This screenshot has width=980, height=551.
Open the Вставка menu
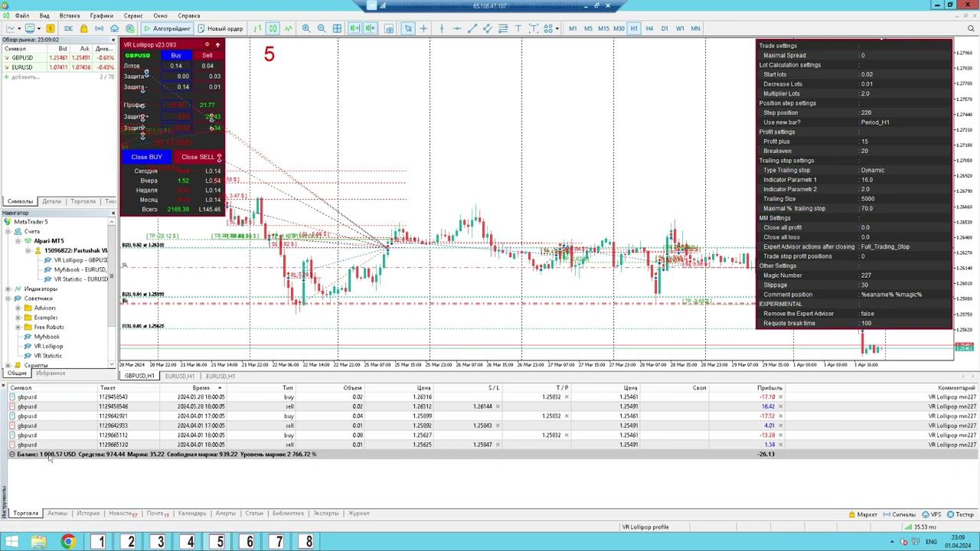pos(69,15)
